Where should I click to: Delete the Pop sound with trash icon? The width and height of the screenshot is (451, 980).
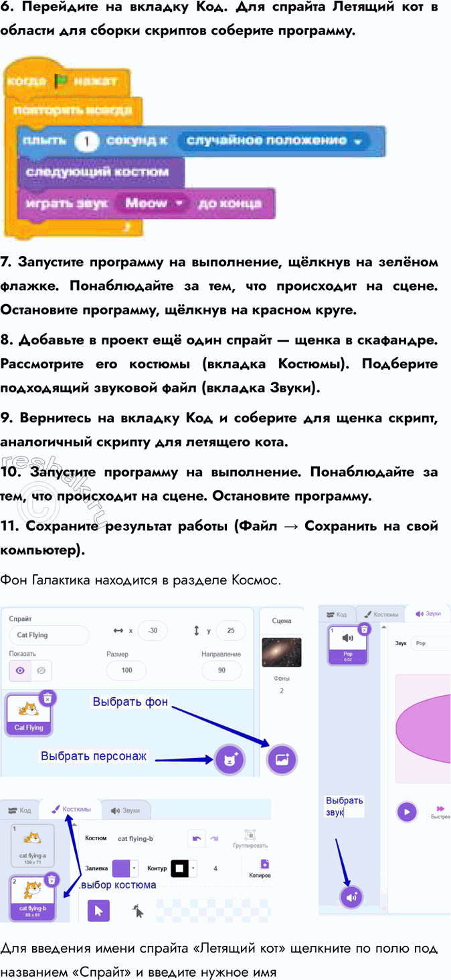point(364,629)
